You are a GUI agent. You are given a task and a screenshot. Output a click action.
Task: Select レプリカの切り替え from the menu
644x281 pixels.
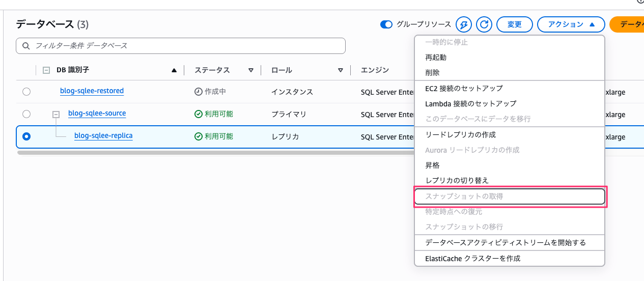[510, 181]
